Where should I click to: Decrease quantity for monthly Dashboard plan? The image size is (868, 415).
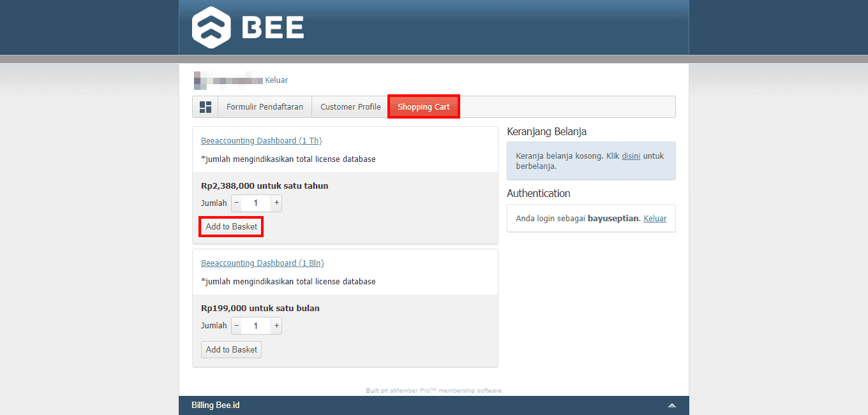click(x=237, y=326)
